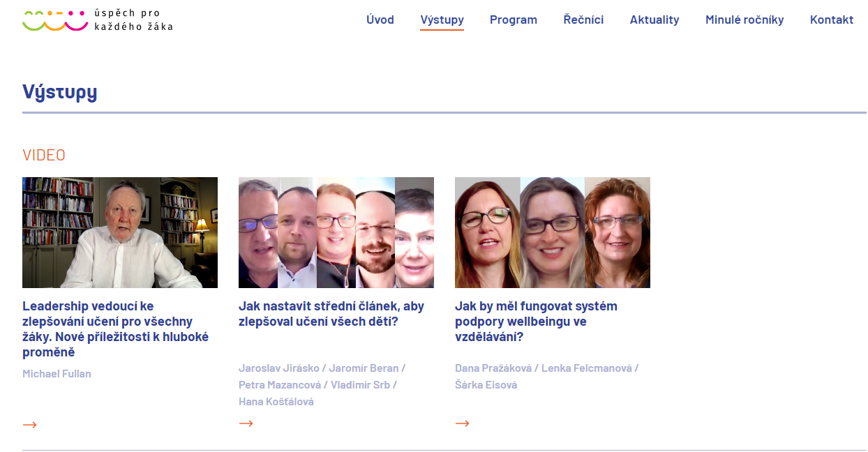Click the arrow under wellbeing video
The height and width of the screenshot is (452, 868).
click(462, 423)
